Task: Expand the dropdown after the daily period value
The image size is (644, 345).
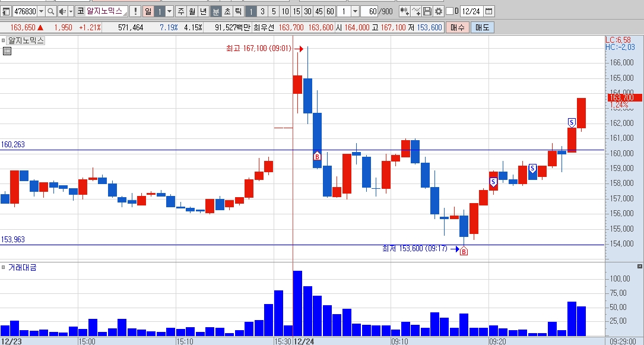Action: tap(169, 11)
